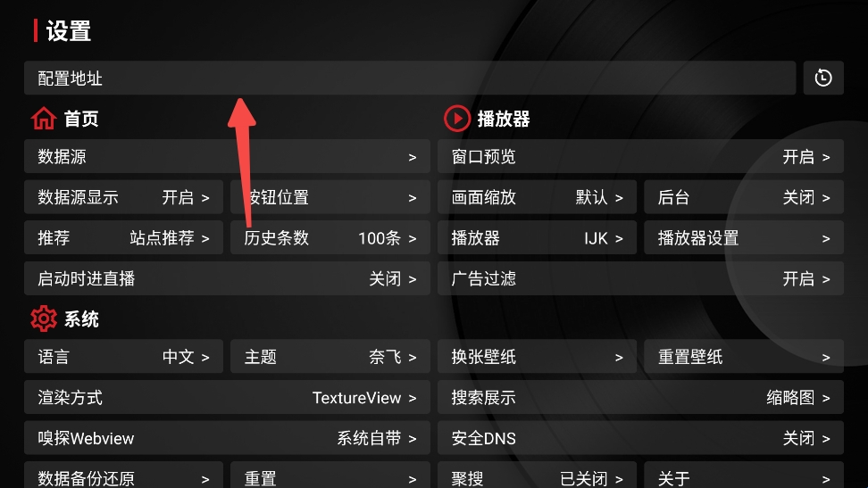
Task: Toggle 窗口预览 on/off setting
Action: click(640, 157)
